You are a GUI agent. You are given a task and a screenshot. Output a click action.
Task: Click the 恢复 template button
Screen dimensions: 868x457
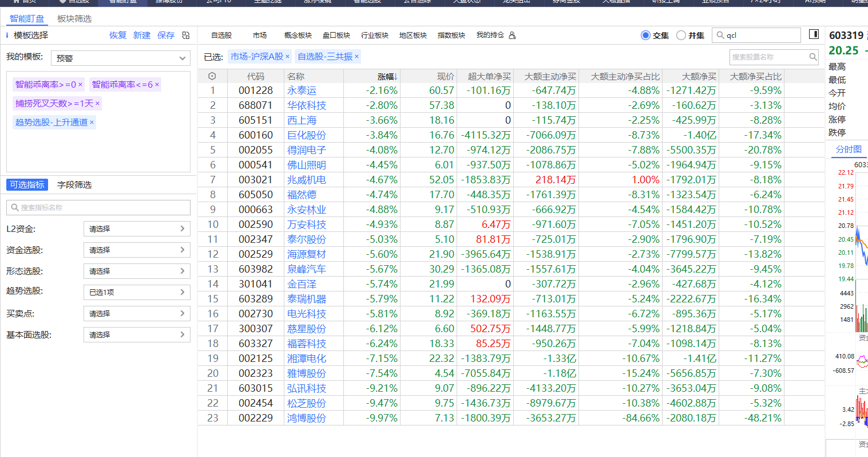(118, 36)
